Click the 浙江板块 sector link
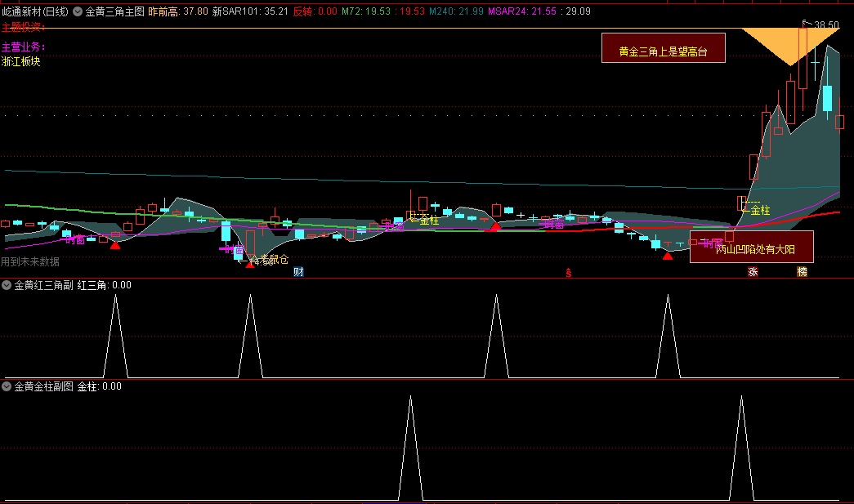This screenshot has width=854, height=504. click(x=21, y=61)
